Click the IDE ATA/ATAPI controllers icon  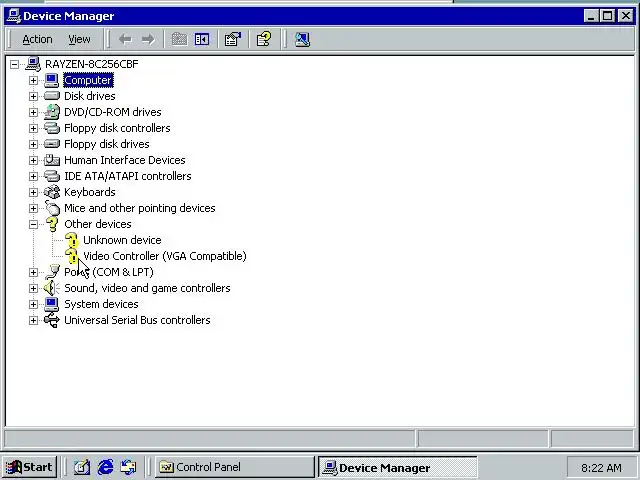pos(52,176)
